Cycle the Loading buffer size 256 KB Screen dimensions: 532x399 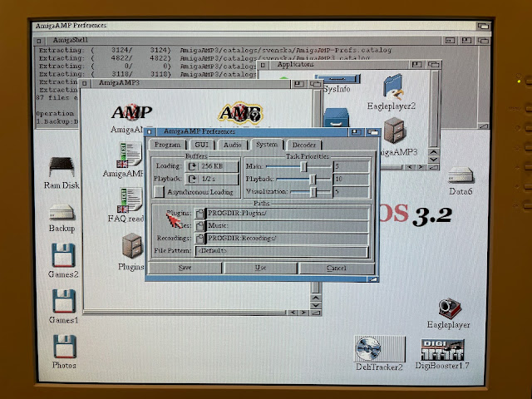coord(212,166)
